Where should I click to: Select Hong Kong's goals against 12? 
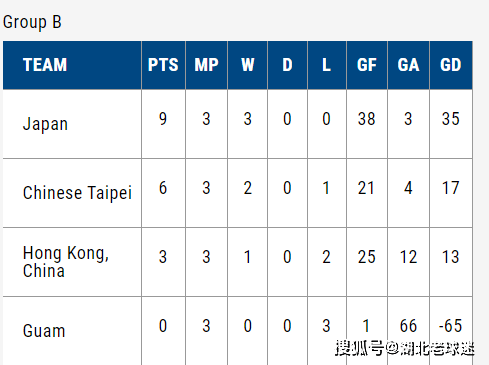click(x=408, y=257)
